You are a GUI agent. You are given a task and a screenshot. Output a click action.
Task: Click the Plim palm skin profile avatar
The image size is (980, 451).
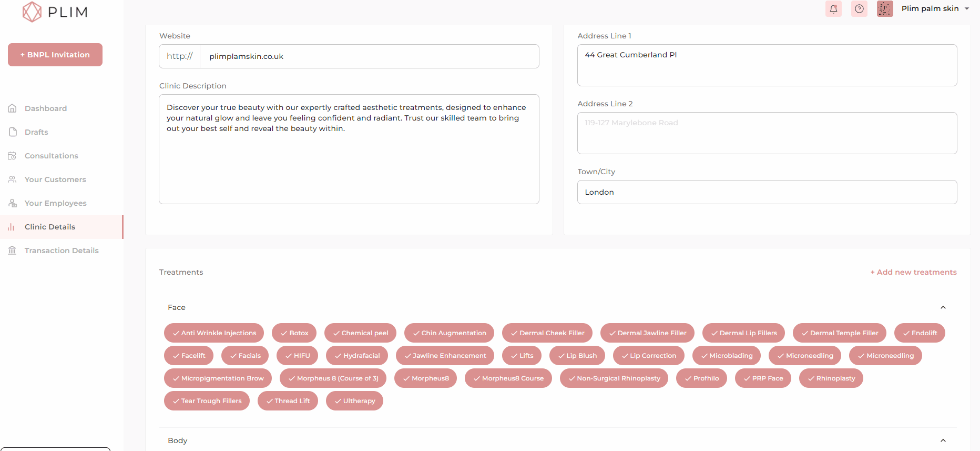click(885, 9)
